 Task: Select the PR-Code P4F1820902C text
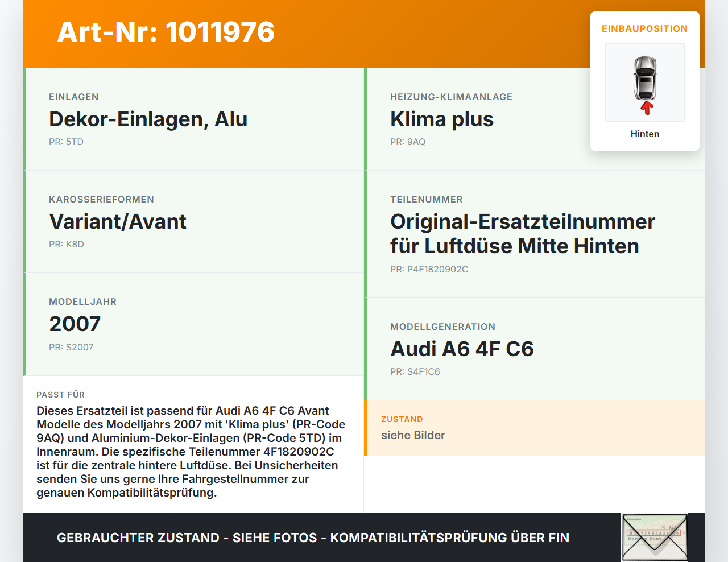[x=429, y=269]
